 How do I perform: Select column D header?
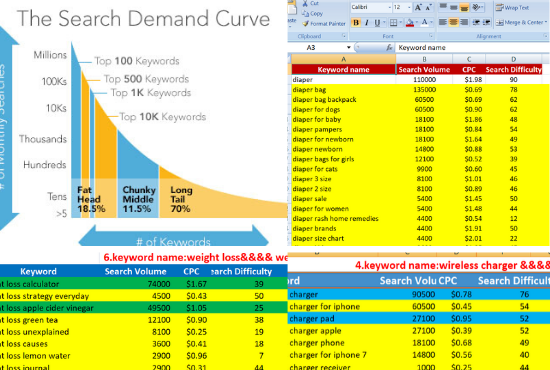(514, 59)
